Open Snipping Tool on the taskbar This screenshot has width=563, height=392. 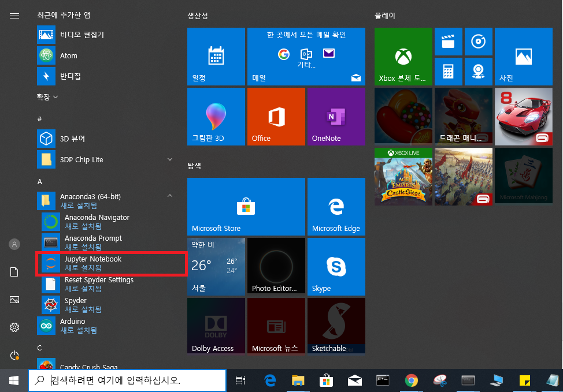(x=439, y=380)
